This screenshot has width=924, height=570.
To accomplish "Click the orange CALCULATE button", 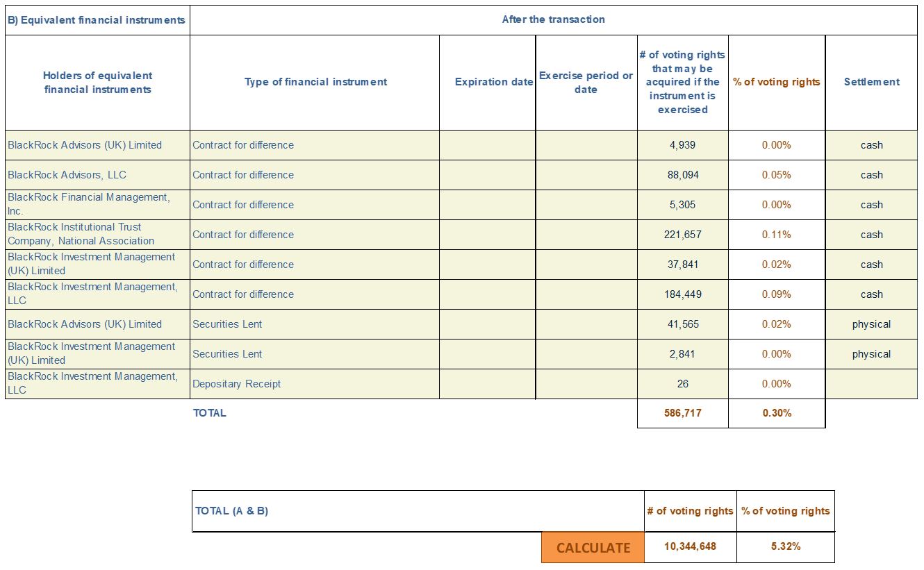I will click(593, 548).
